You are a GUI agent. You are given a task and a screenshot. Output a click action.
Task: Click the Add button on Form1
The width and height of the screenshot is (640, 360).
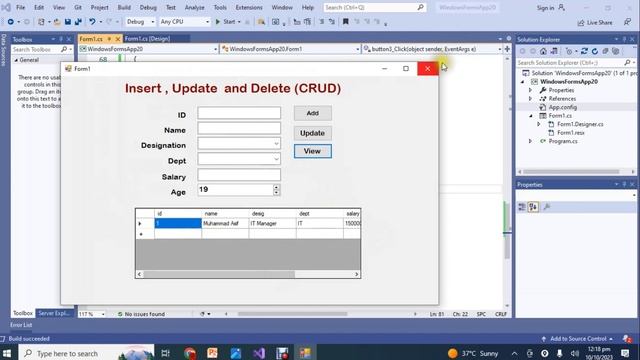coord(313,113)
